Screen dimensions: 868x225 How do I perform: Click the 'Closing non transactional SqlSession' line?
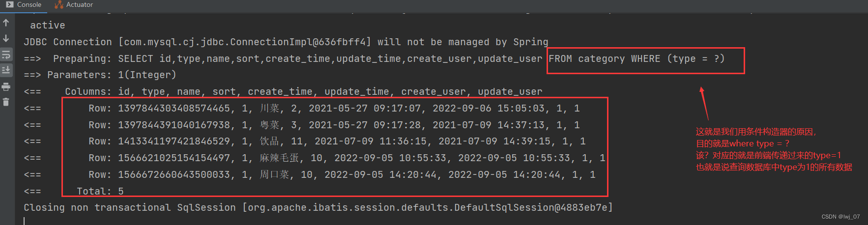(318, 208)
